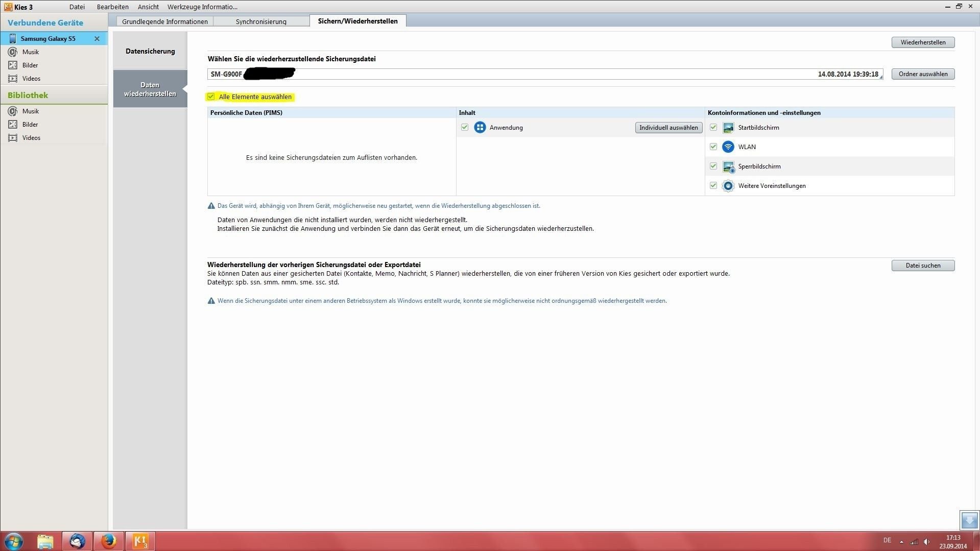Select the Datensicherung side tab
980x551 pixels.
pos(150,51)
